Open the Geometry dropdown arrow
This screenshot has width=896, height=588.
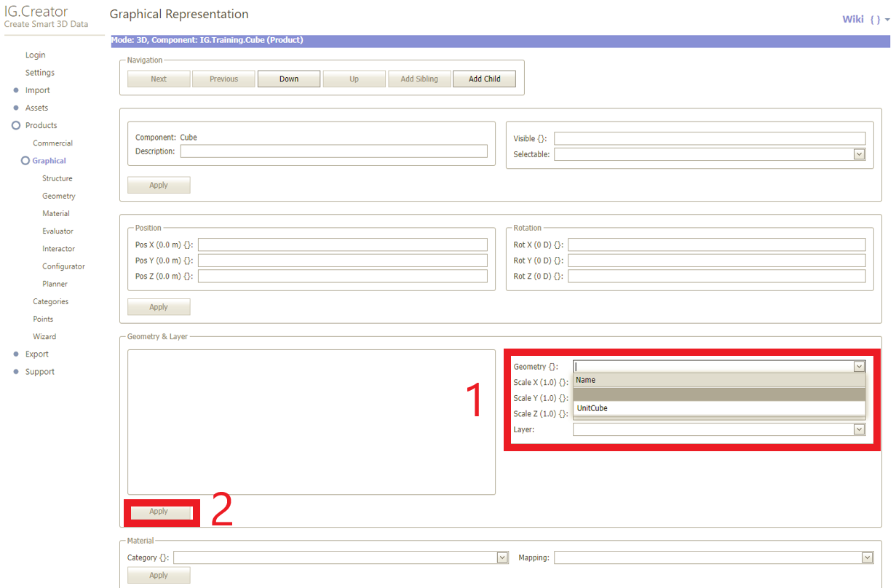click(x=859, y=367)
